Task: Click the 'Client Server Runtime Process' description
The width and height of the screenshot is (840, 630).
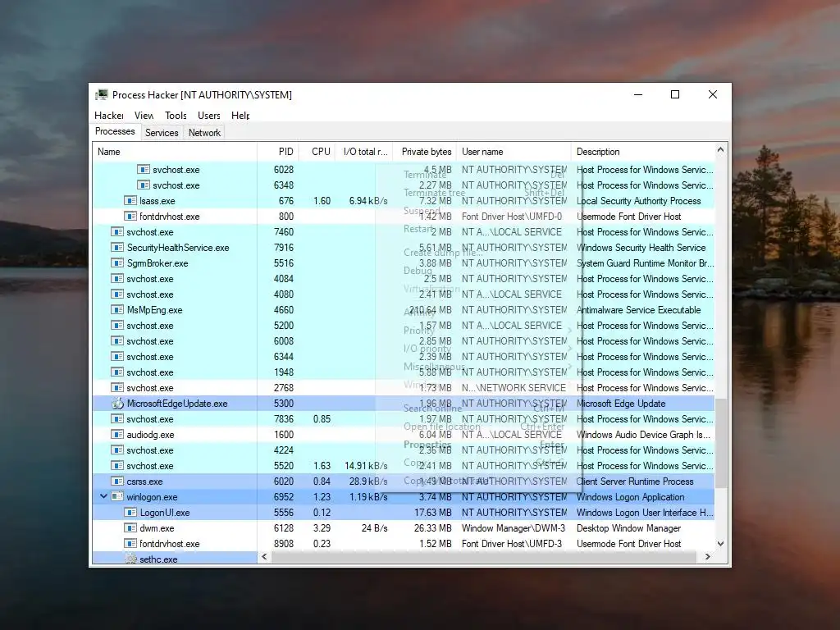Action: coord(635,481)
